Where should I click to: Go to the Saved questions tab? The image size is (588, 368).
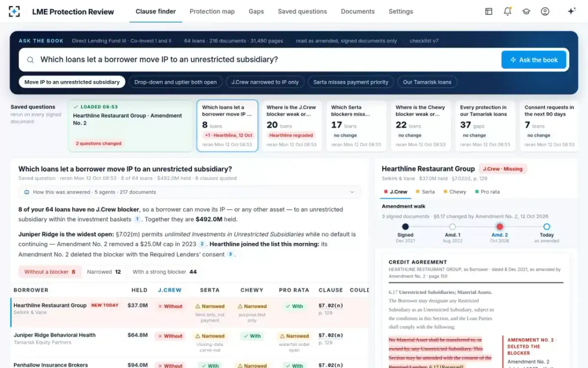coord(302,11)
